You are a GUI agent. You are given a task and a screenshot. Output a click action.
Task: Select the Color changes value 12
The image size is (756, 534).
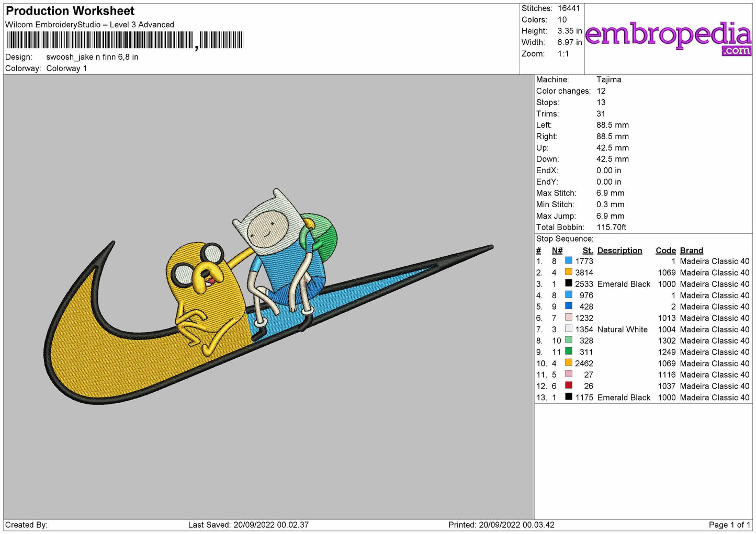click(601, 91)
